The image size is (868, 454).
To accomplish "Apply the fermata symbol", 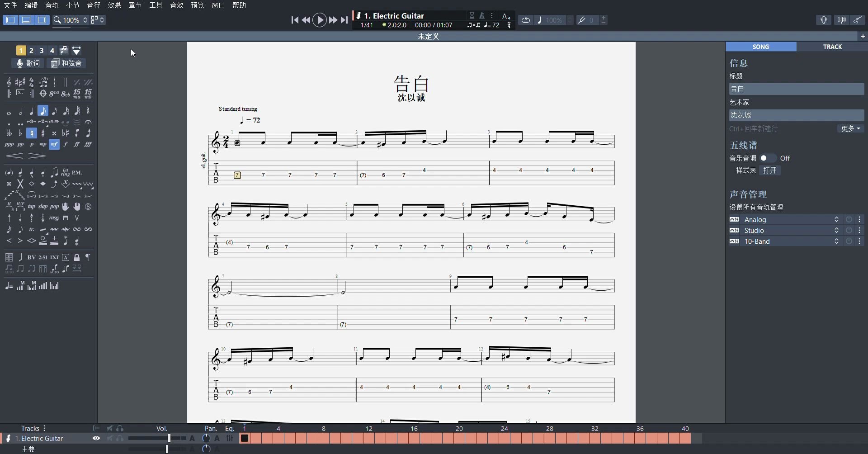I will click(88, 122).
